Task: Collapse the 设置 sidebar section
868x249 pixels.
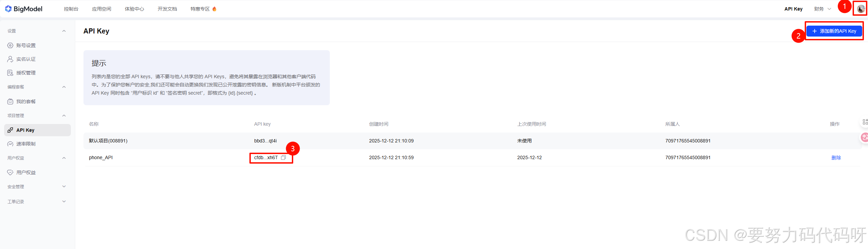Action: tap(64, 31)
